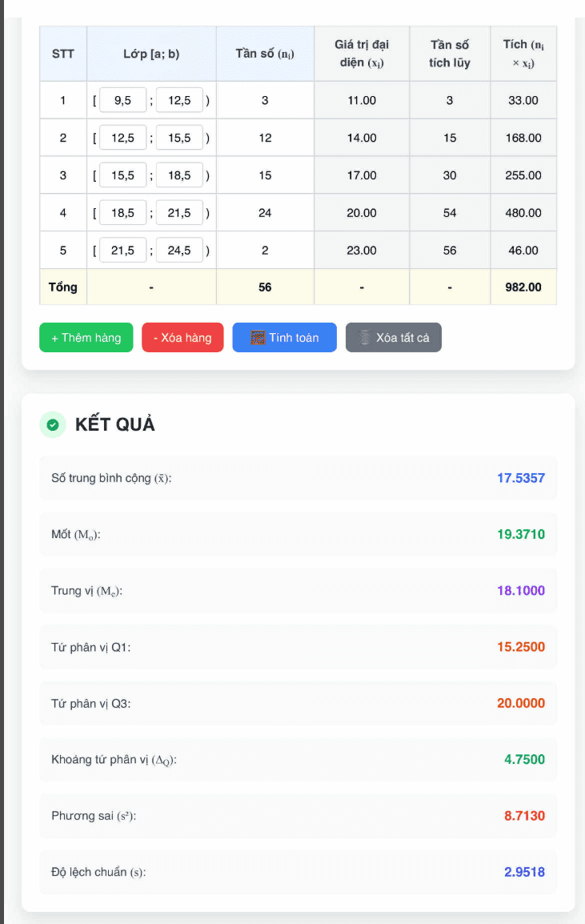Click the Phương sai label

[93, 816]
